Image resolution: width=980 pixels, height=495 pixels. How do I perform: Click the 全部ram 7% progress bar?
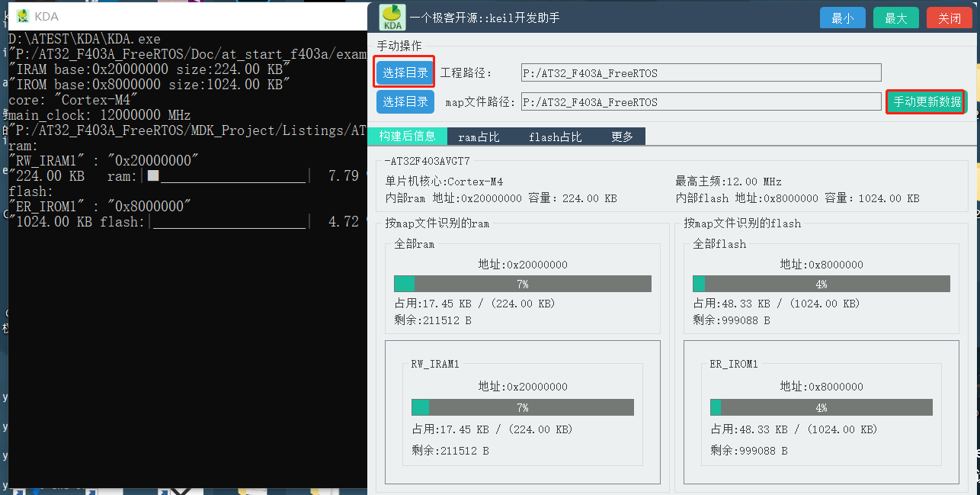(x=523, y=284)
